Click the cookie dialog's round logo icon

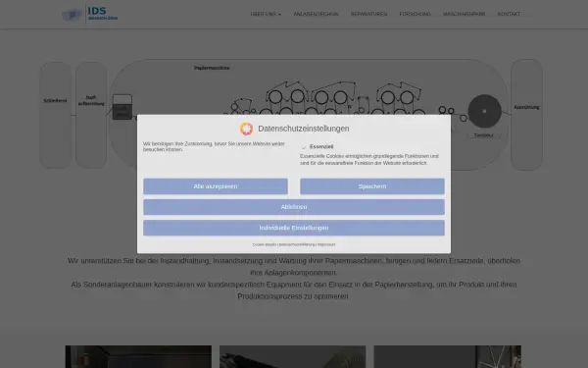coord(246,129)
